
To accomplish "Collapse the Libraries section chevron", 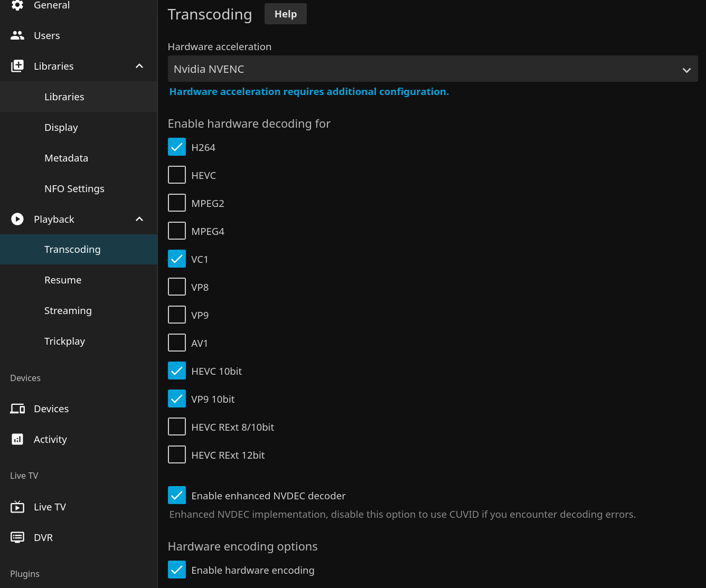I will tap(139, 66).
